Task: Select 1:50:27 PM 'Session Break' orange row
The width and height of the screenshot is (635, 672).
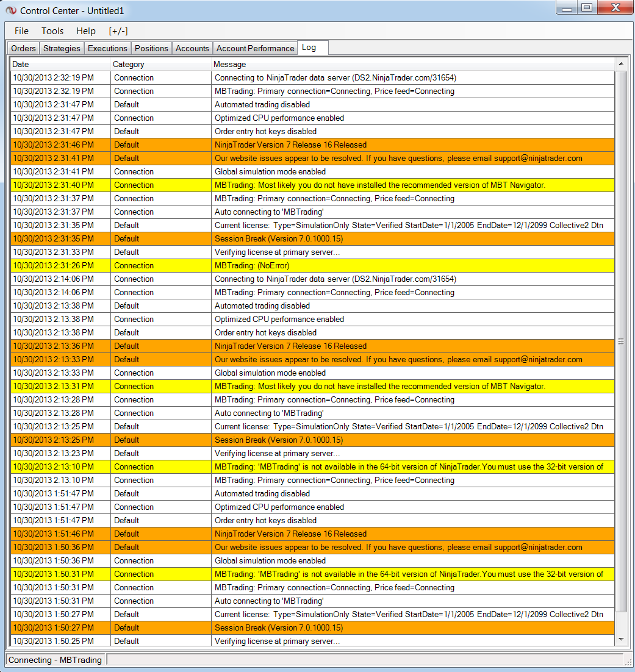Action: coord(312,627)
